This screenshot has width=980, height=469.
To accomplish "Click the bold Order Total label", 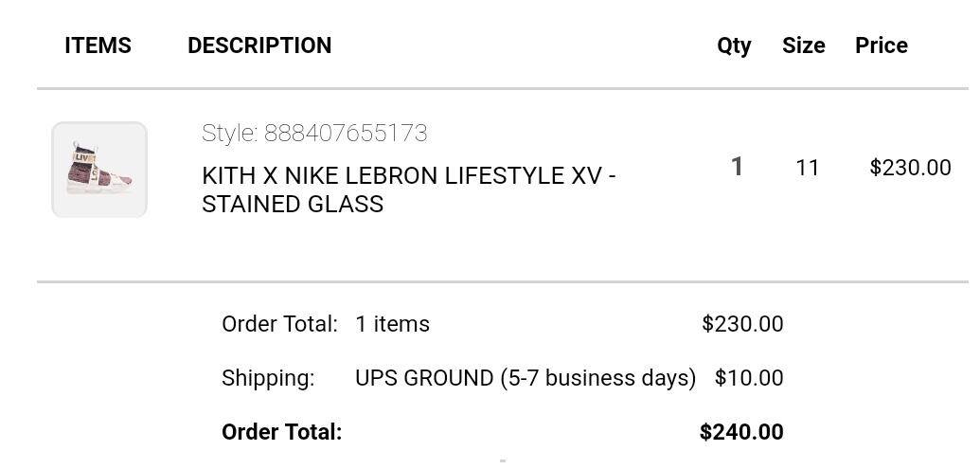I will pos(282,432).
